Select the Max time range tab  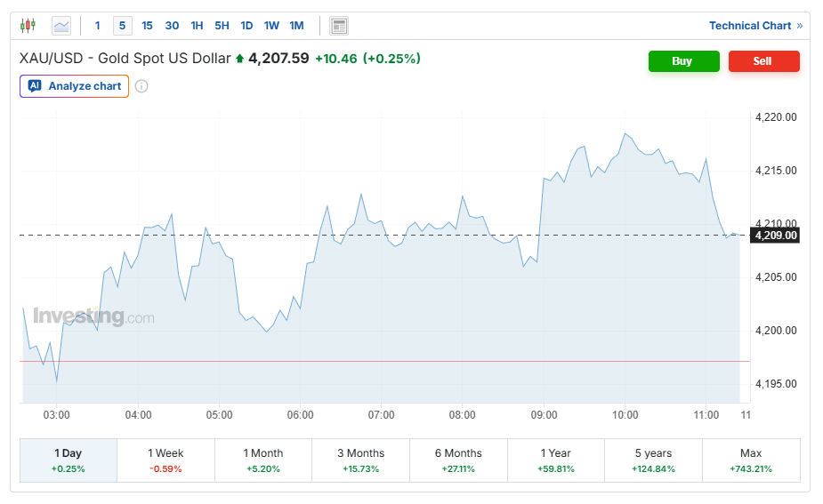(x=751, y=460)
